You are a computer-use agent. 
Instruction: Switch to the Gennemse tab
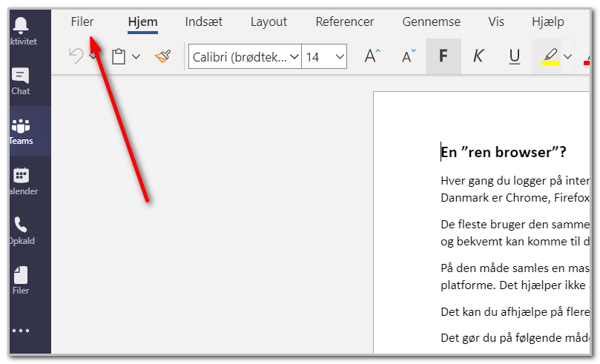(431, 21)
